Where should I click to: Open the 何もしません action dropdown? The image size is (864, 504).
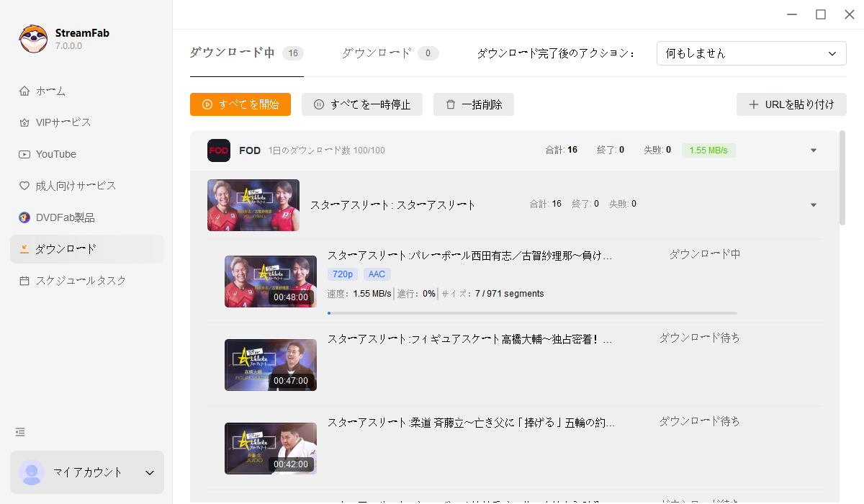751,53
